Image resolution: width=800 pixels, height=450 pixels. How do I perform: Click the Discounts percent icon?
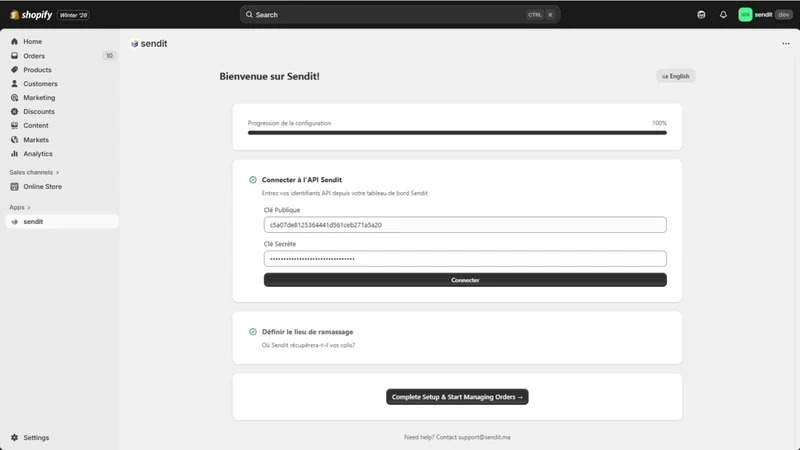14,111
